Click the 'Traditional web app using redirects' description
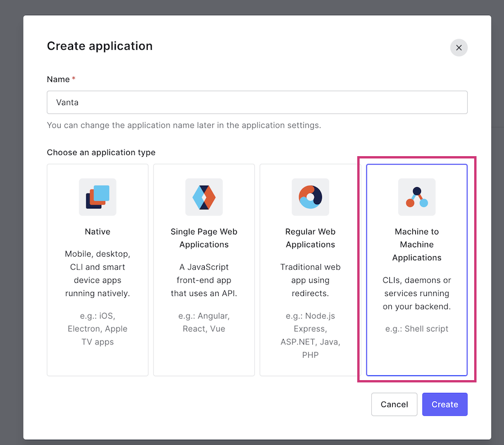 pos(310,280)
